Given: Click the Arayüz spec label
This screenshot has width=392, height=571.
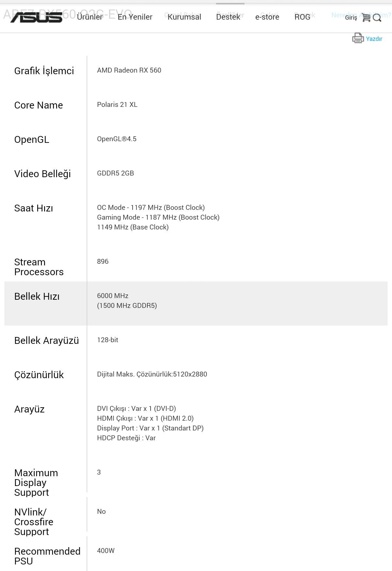Looking at the screenshot, I should (x=29, y=409).
